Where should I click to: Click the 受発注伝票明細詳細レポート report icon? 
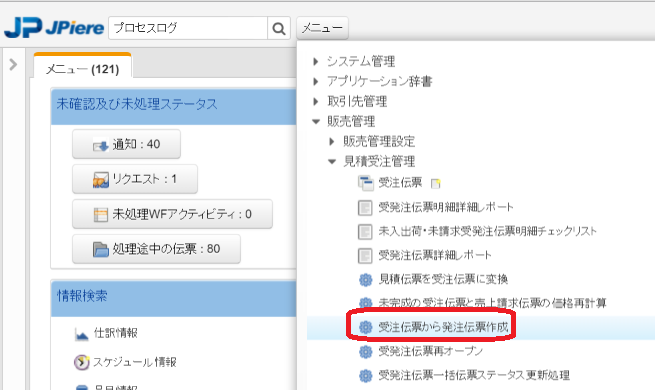365,208
